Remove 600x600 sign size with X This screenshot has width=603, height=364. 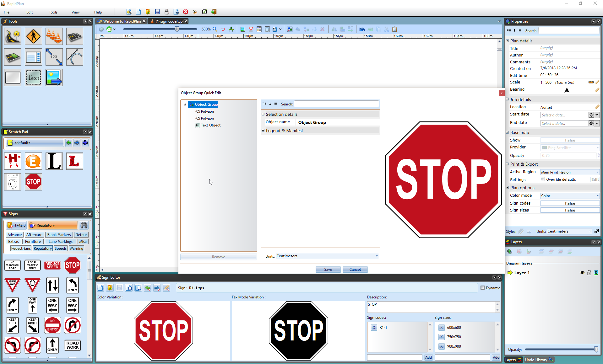click(x=442, y=328)
